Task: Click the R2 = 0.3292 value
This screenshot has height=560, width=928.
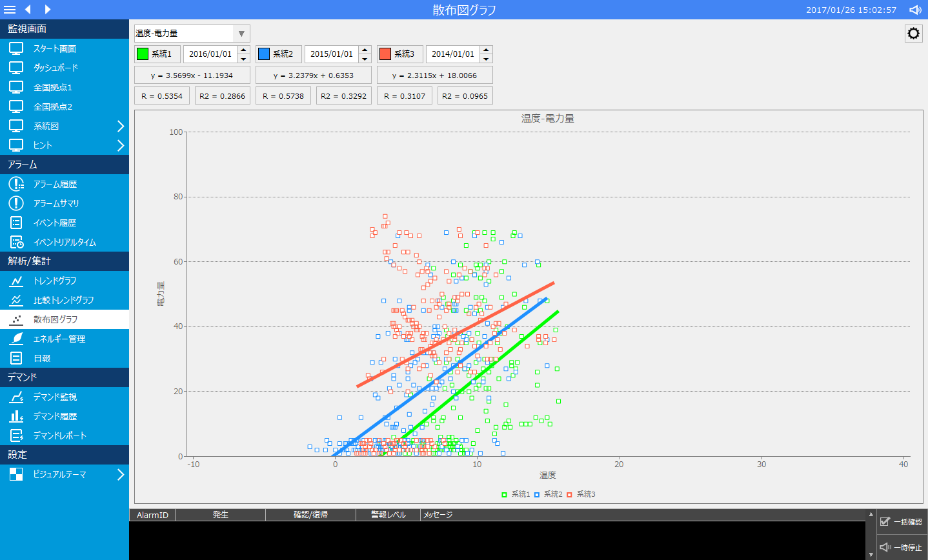Action: [343, 95]
